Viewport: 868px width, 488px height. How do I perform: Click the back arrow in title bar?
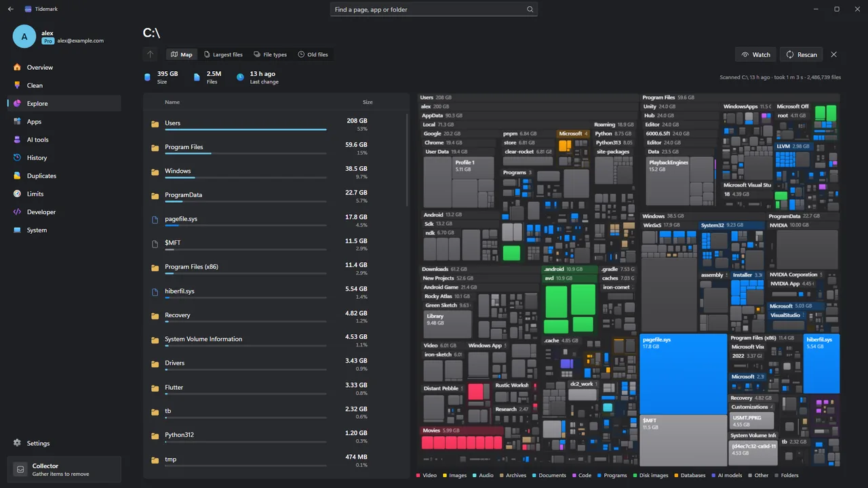click(x=10, y=9)
